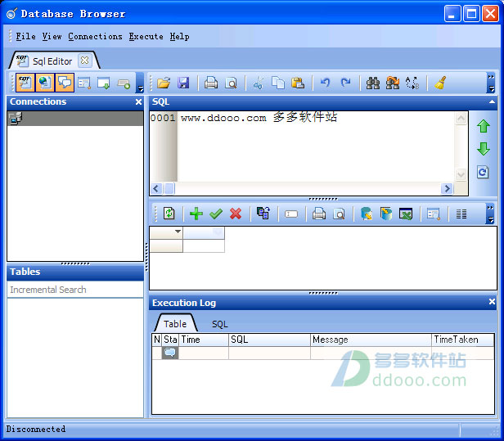Image resolution: width=504 pixels, height=441 pixels.
Task: Switch to Table tab in Execution Log
Action: pos(175,324)
